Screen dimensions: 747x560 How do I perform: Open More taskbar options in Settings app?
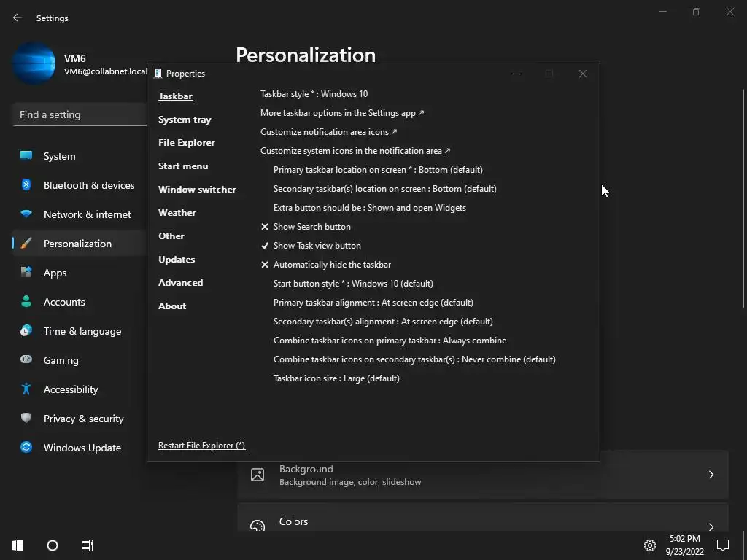point(342,113)
